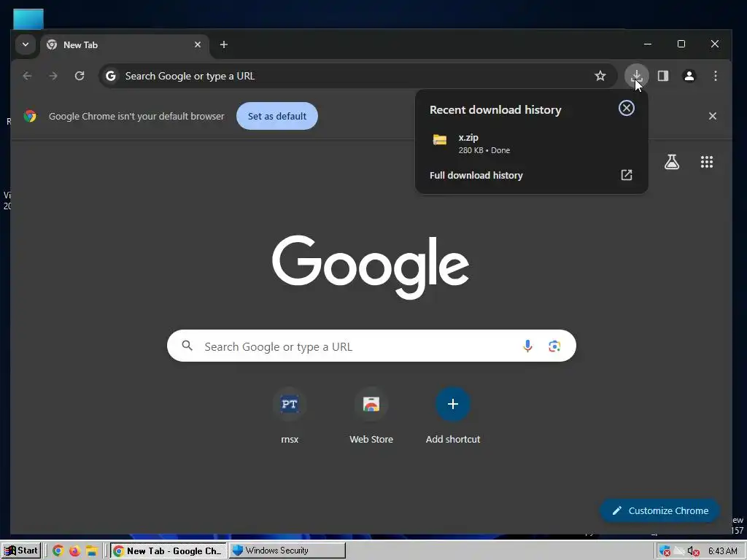Toggle the side panel icon
Viewport: 747px width, 560px height.
(x=662, y=76)
